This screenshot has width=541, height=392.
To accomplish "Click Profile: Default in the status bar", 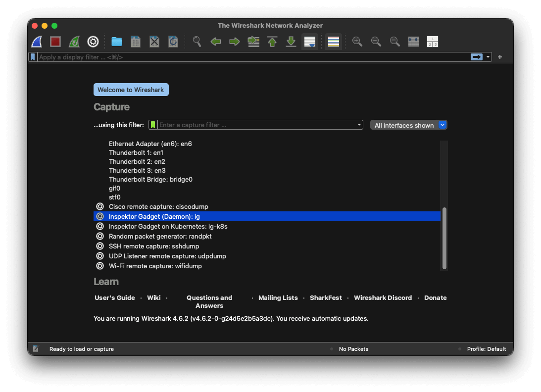I will coord(486,349).
